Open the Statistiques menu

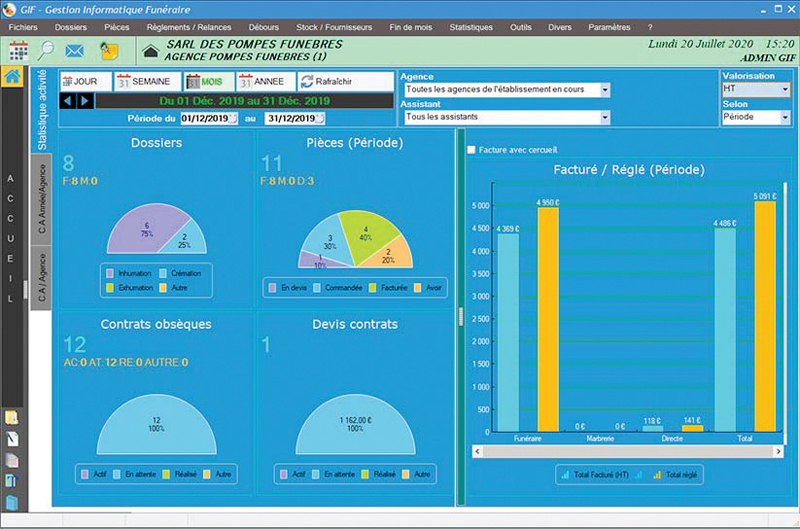471,27
